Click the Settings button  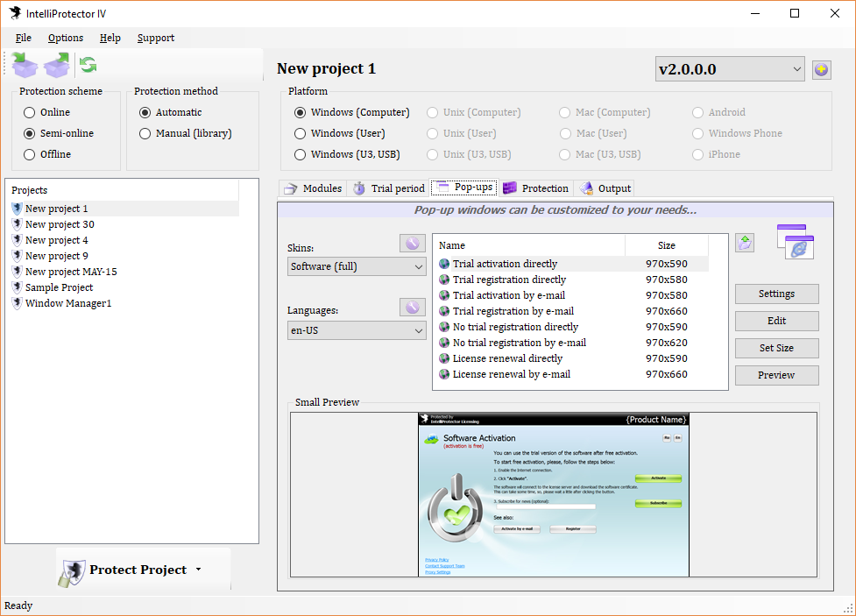tap(776, 294)
